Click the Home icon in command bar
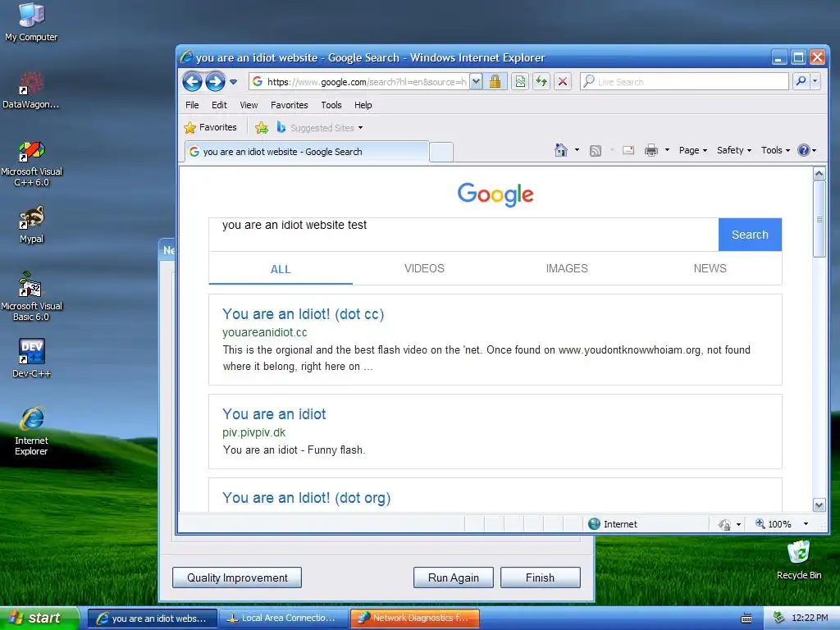840x630 pixels. (561, 150)
